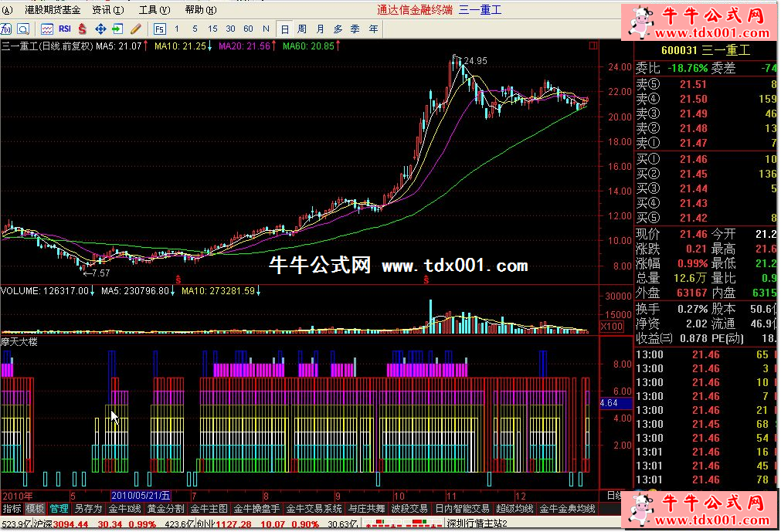Click the 管理 tab at bottom
781x532 pixels.
point(58,509)
